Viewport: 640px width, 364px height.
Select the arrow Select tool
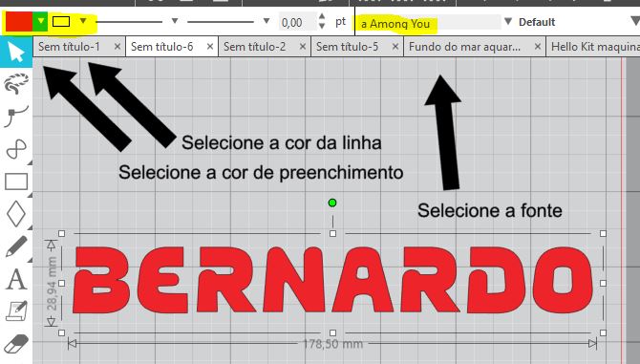16,52
